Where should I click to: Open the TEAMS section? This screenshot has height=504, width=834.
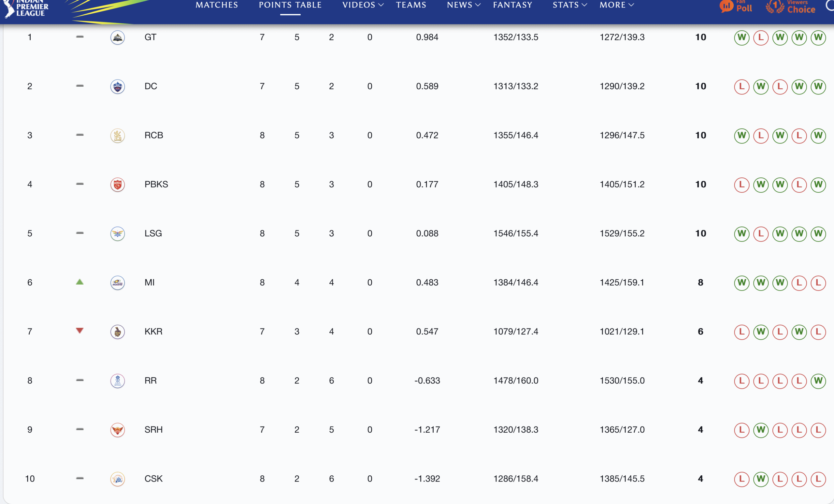point(411,5)
